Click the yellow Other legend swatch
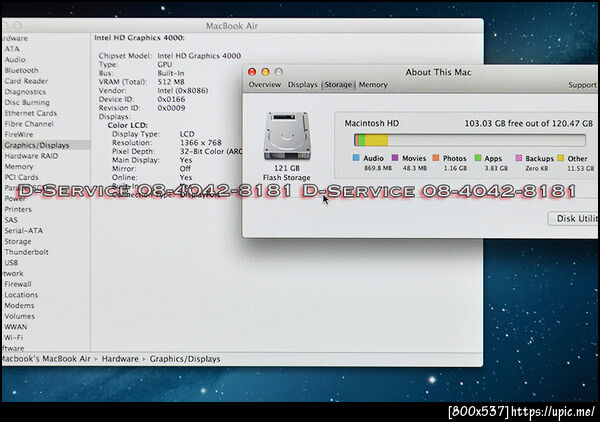Viewport: 600px width, 422px height. 561,158
